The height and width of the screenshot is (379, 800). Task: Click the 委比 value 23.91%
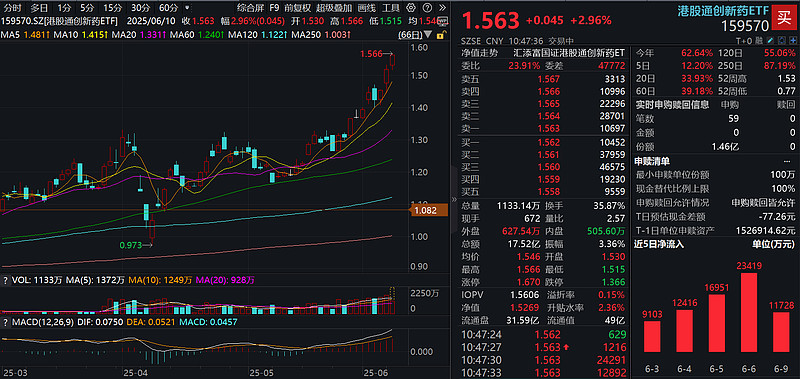point(523,65)
